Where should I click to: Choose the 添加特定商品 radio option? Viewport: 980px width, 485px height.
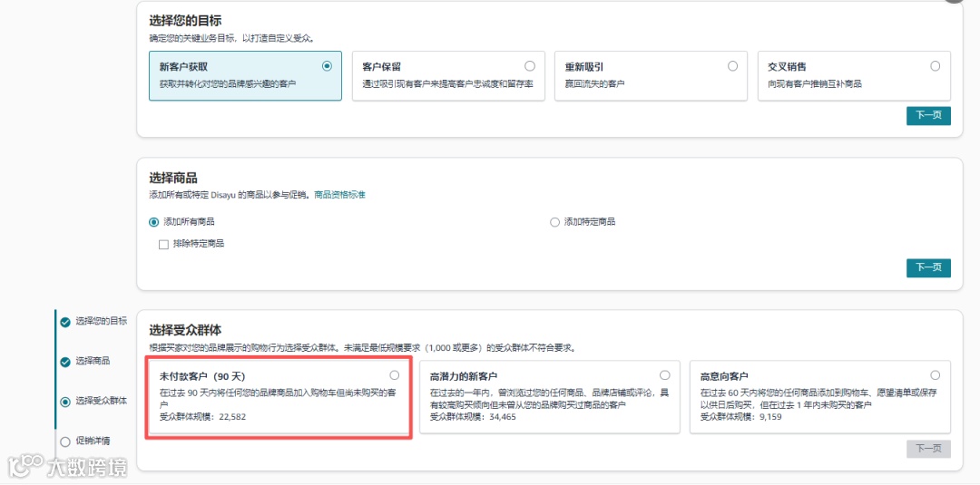tap(554, 222)
